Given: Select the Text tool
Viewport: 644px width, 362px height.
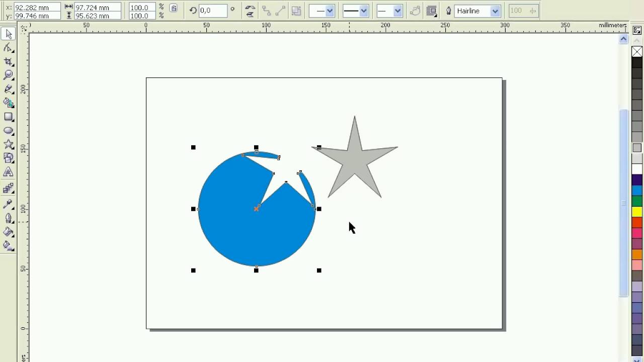Looking at the screenshot, I should 9,172.
